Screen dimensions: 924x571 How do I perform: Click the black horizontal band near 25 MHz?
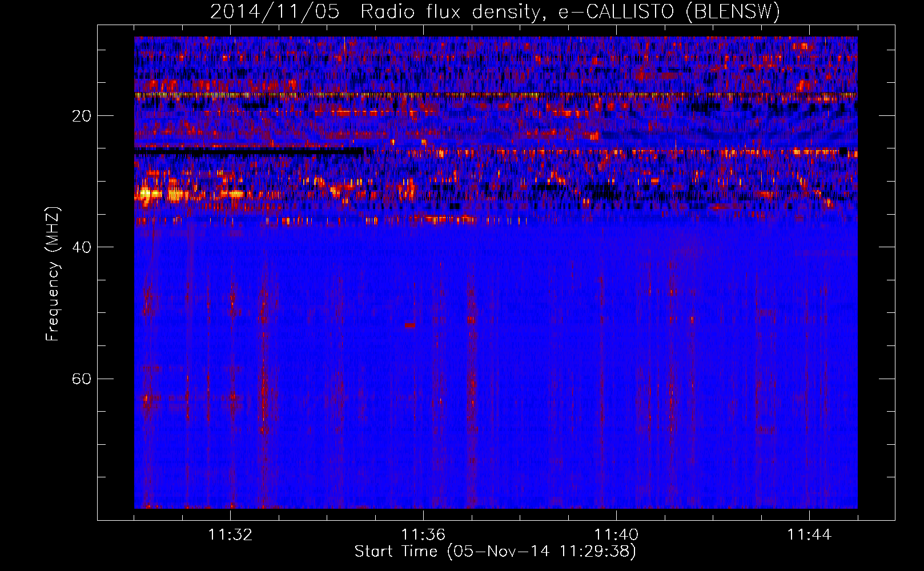point(250,151)
